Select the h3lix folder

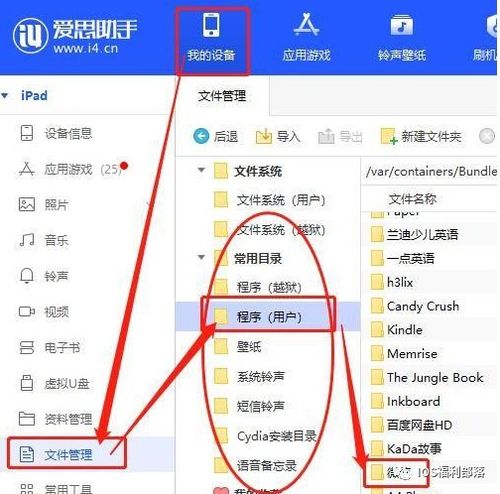tap(392, 282)
